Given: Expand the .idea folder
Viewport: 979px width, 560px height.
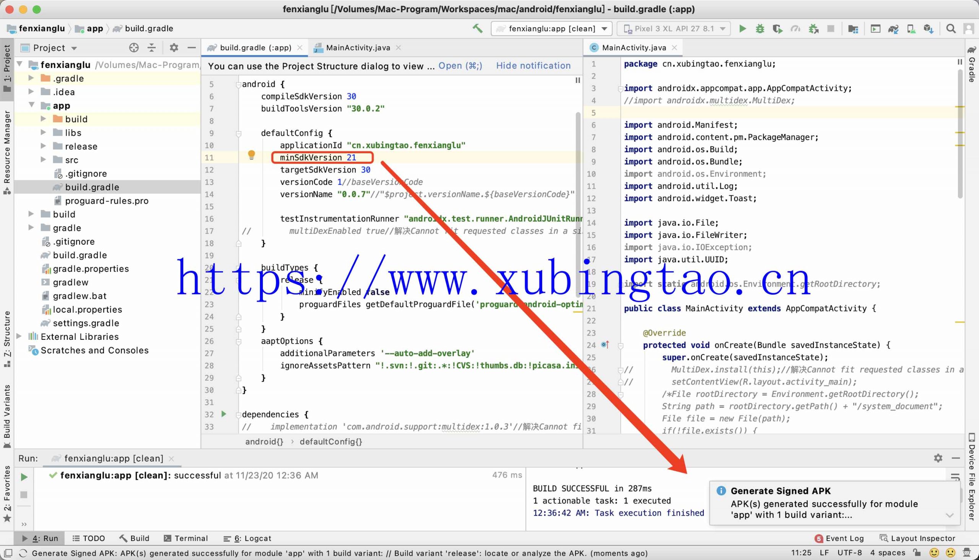Looking at the screenshot, I should 31,91.
